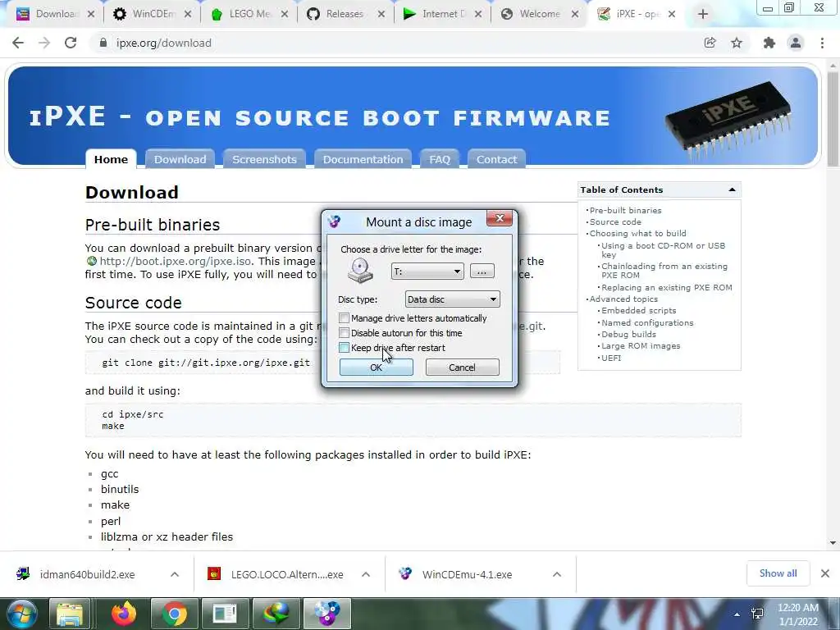Close the downloads bar

(825, 573)
